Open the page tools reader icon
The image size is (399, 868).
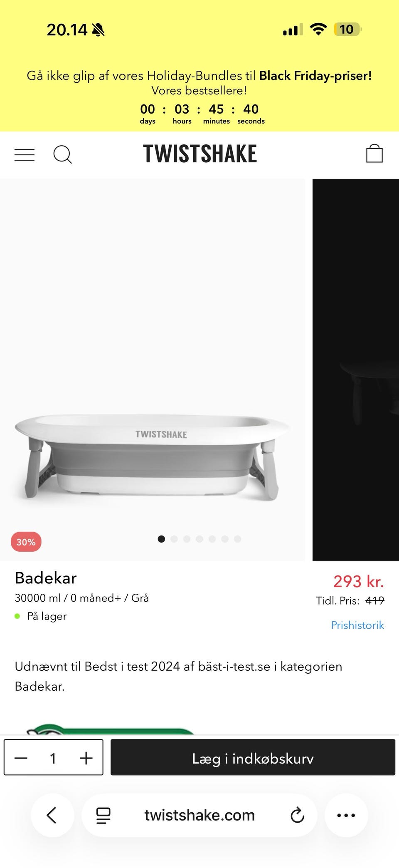pyautogui.click(x=103, y=815)
